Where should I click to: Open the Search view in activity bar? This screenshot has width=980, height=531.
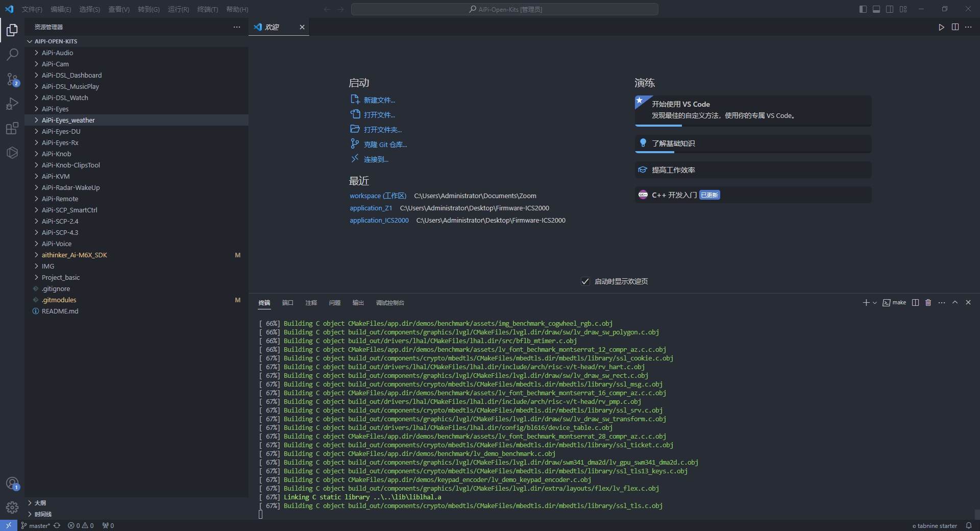tap(12, 54)
